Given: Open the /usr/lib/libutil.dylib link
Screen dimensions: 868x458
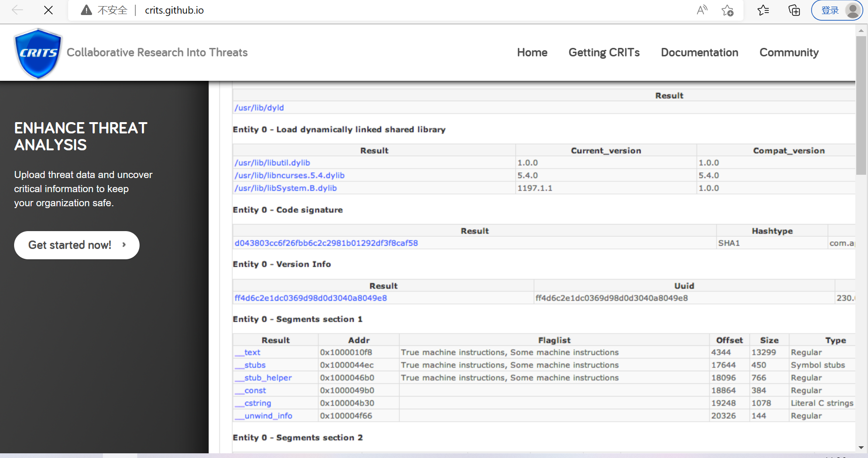Looking at the screenshot, I should 272,163.
